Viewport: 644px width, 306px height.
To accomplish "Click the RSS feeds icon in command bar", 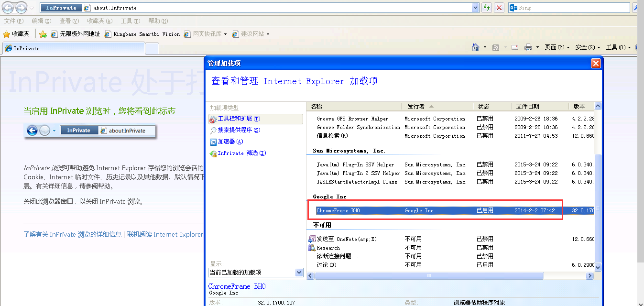I will pos(496,47).
